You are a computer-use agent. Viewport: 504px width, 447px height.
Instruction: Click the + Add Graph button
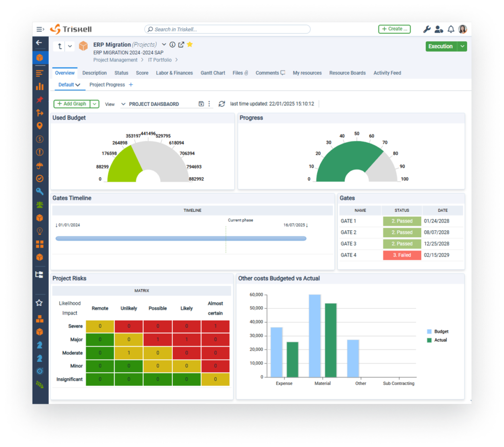click(71, 104)
